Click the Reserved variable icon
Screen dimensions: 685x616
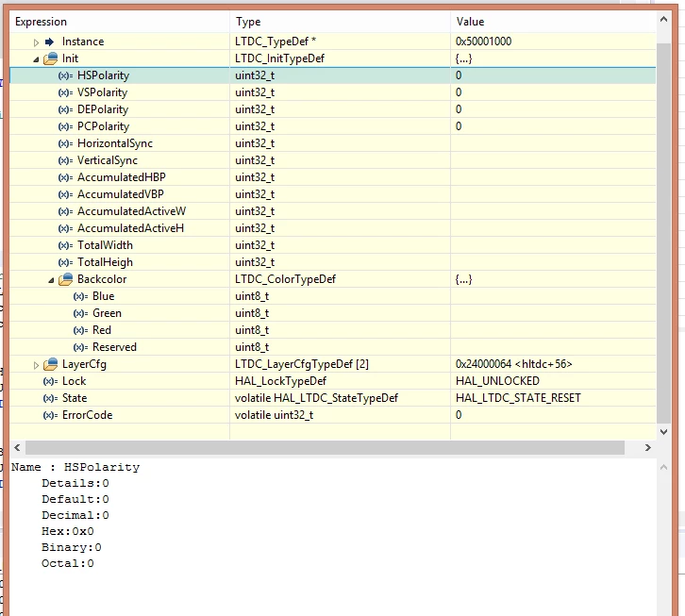pyautogui.click(x=80, y=348)
